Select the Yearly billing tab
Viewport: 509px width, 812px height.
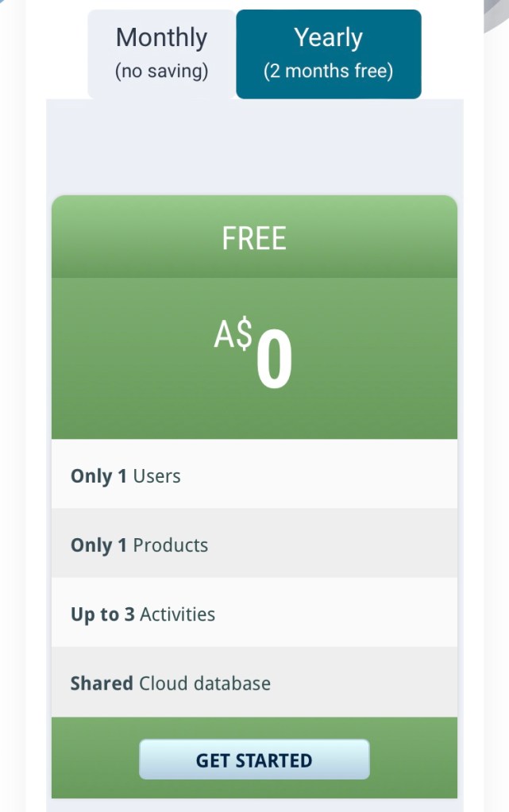point(328,53)
